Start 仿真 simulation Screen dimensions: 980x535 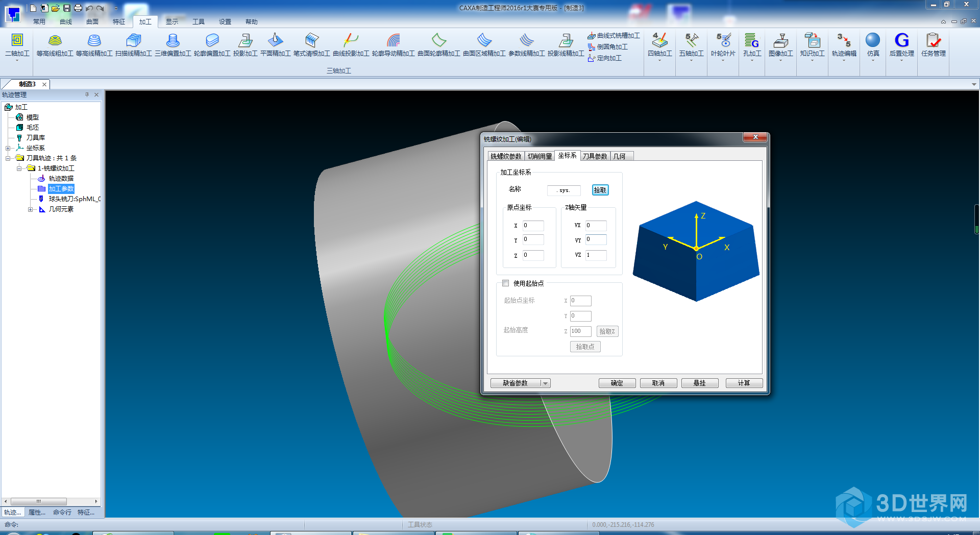(x=873, y=47)
